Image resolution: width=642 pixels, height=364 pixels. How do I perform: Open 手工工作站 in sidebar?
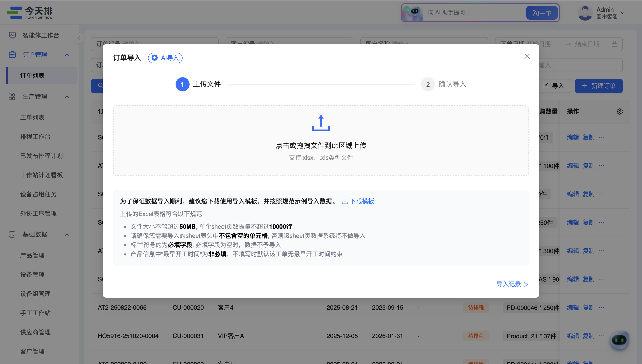click(35, 313)
